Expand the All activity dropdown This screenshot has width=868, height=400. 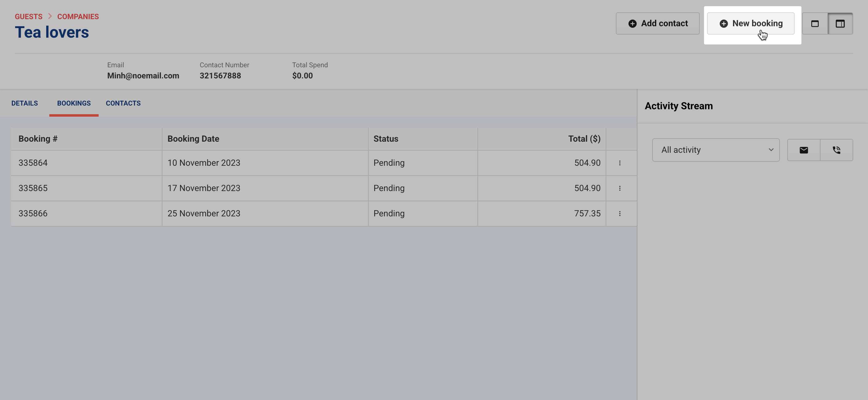point(715,150)
